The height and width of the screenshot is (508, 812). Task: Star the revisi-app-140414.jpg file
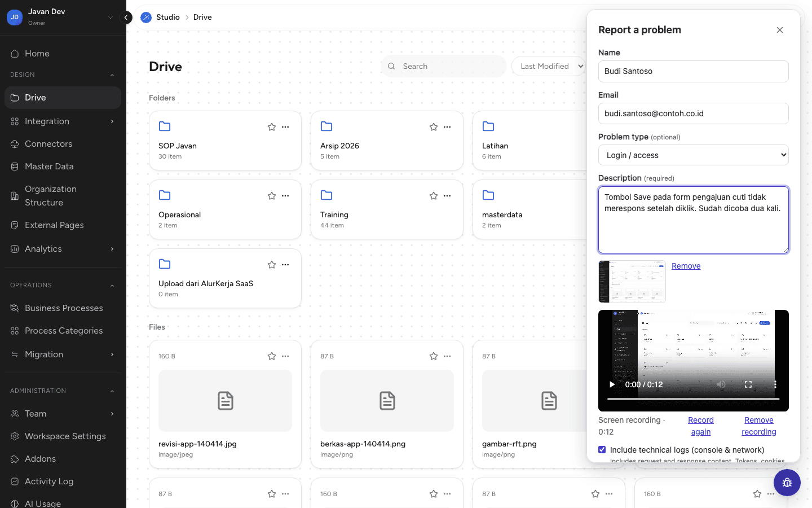(272, 356)
